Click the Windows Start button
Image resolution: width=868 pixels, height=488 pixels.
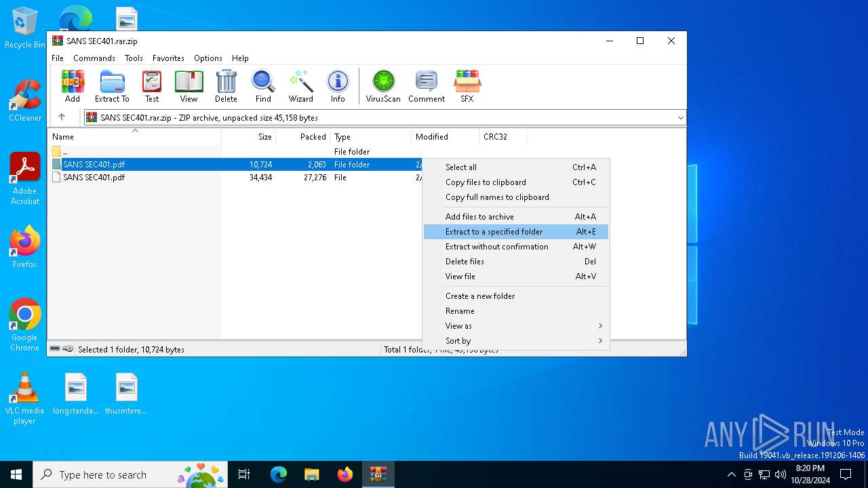[x=16, y=474]
